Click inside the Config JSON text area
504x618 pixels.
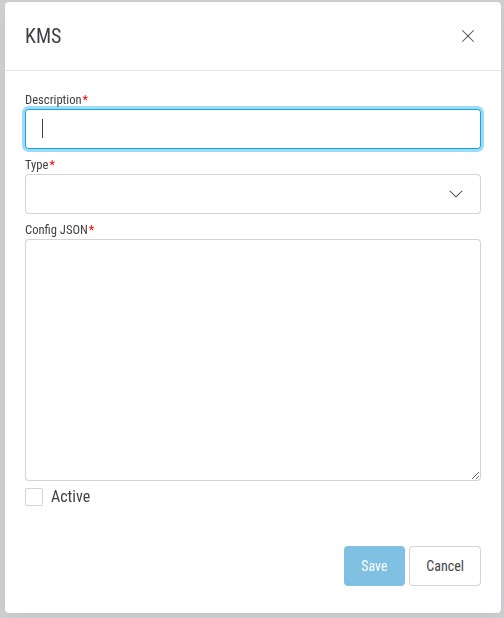click(253, 360)
